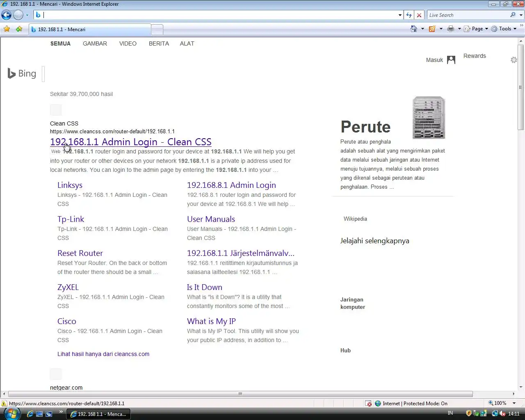
Task: Open search provider options dropdown
Action: [521, 15]
